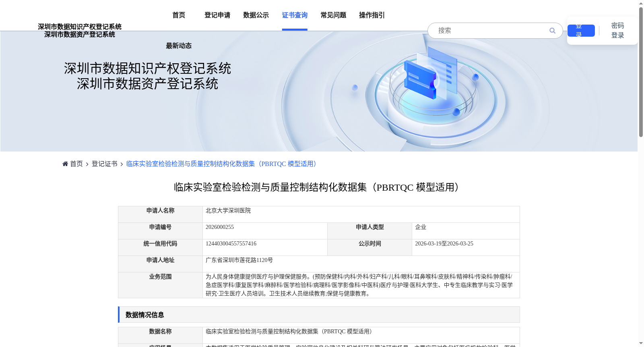Open the 常见问题 navigation tab
644x347 pixels.
[x=333, y=15]
